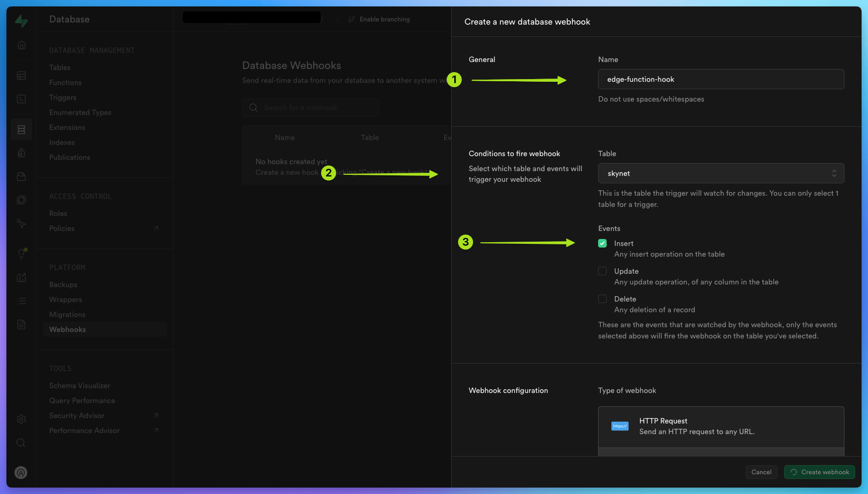Open the Table selection dropdown showing skynet
The height and width of the screenshot is (494, 868).
[720, 173]
